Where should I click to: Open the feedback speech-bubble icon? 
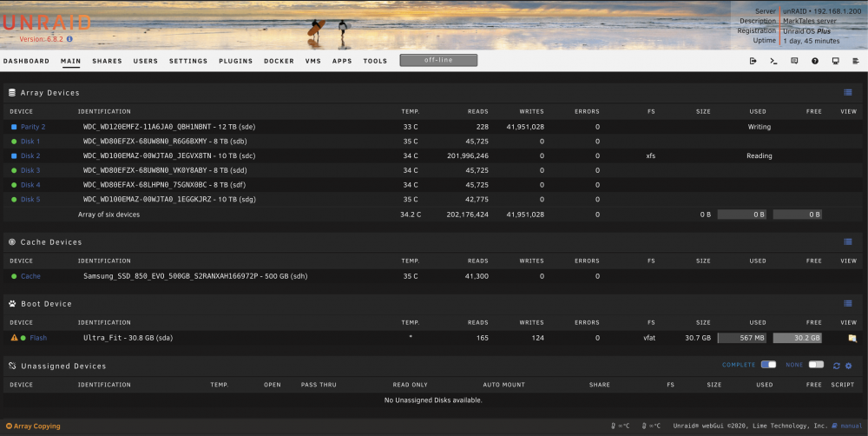coord(794,61)
